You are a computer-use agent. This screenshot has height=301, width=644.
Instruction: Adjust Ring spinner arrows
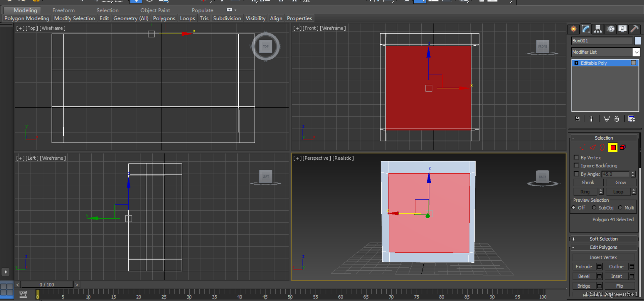coord(601,191)
